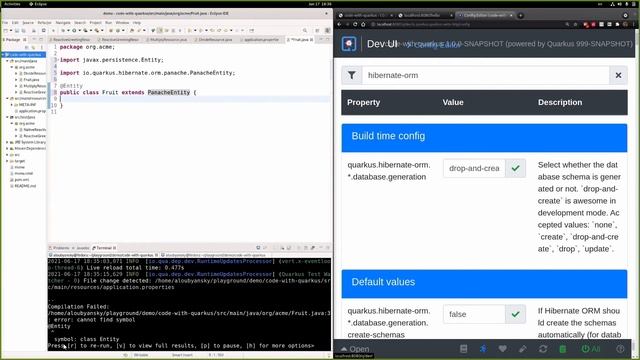Image resolution: width=640 pixels, height=360 pixels.
Task: Open the Problems tab in bottom panel
Action: pos(59,248)
